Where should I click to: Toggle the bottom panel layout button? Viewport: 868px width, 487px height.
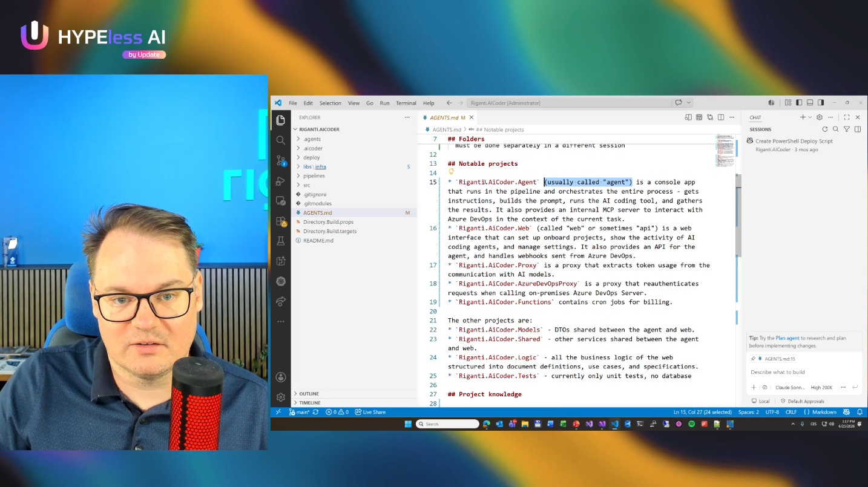(x=810, y=103)
